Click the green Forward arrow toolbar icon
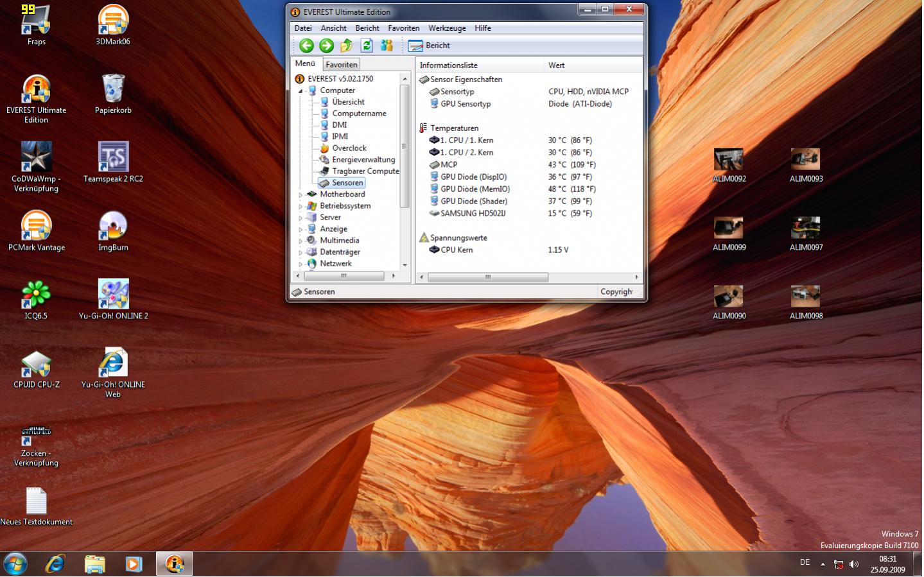The width and height of the screenshot is (924, 577). (326, 46)
